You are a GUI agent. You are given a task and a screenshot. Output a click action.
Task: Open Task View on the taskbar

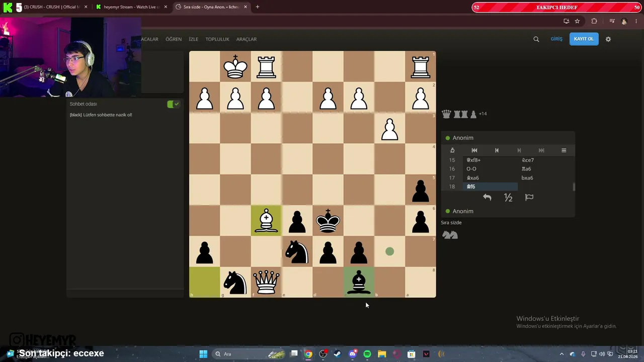pos(294,354)
